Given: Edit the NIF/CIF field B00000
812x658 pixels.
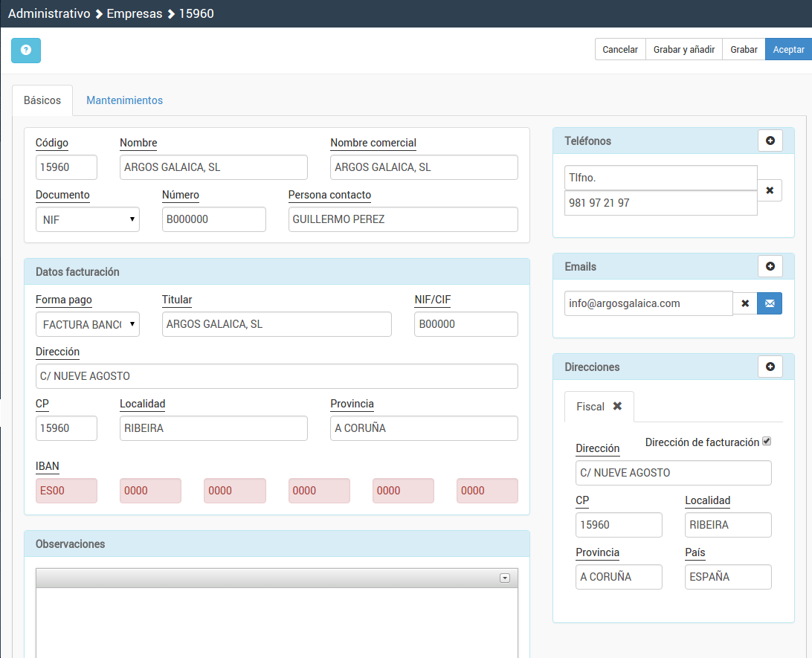Looking at the screenshot, I should point(466,324).
